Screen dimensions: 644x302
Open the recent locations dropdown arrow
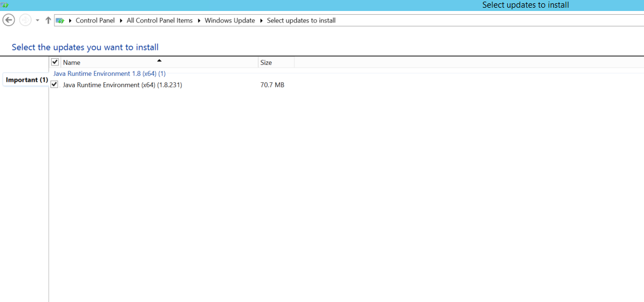click(37, 20)
